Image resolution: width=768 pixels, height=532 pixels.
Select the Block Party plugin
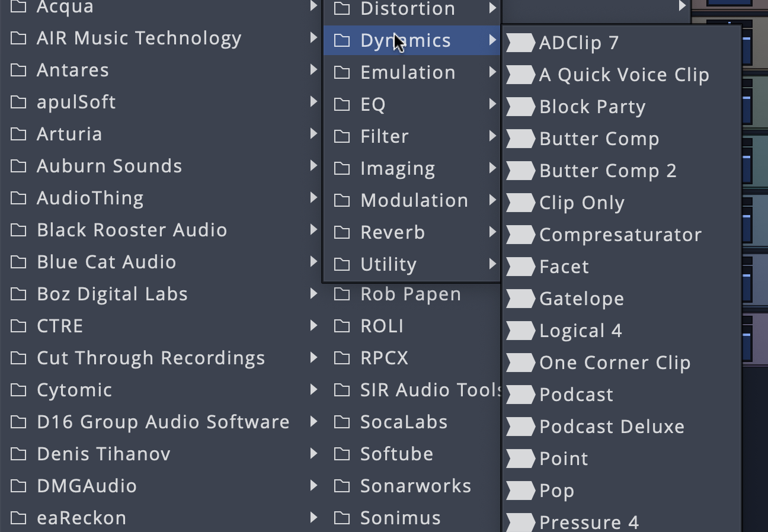592,106
